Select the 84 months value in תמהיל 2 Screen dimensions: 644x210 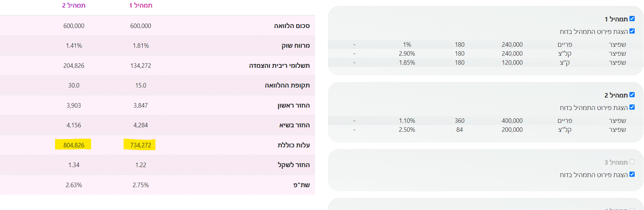coord(459,130)
